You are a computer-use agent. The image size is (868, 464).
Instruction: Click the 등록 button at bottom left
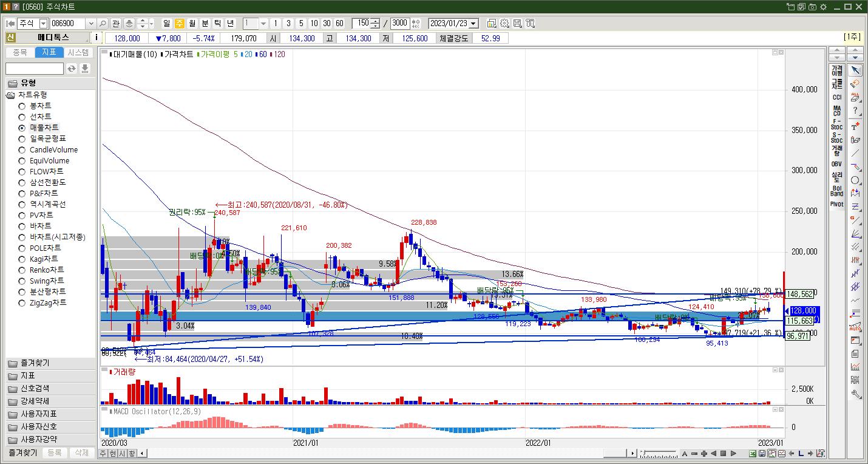(x=55, y=453)
